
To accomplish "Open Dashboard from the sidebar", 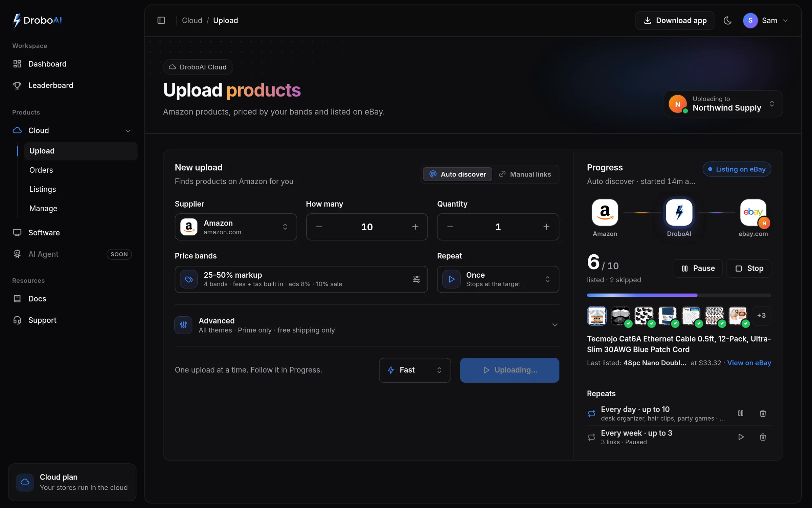I will (x=72, y=64).
